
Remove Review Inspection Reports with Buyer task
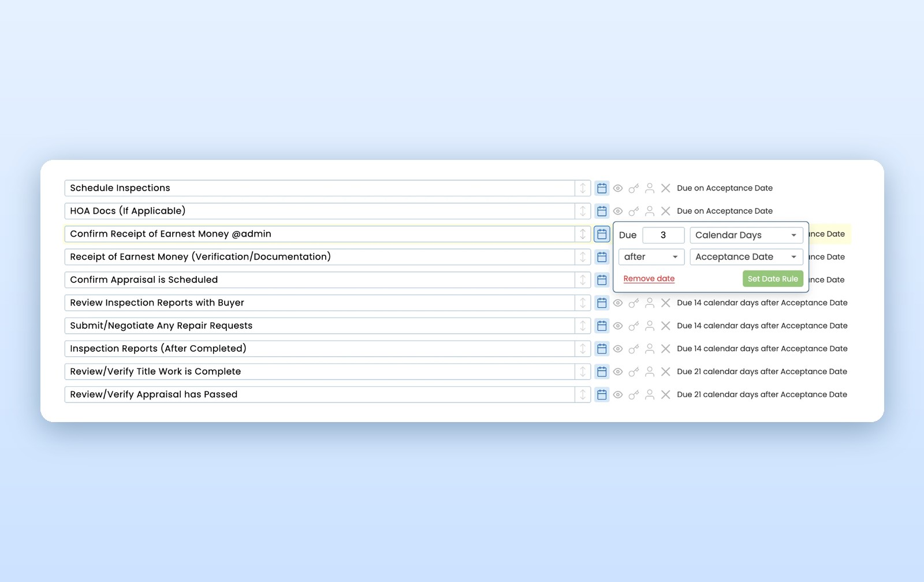tap(666, 303)
